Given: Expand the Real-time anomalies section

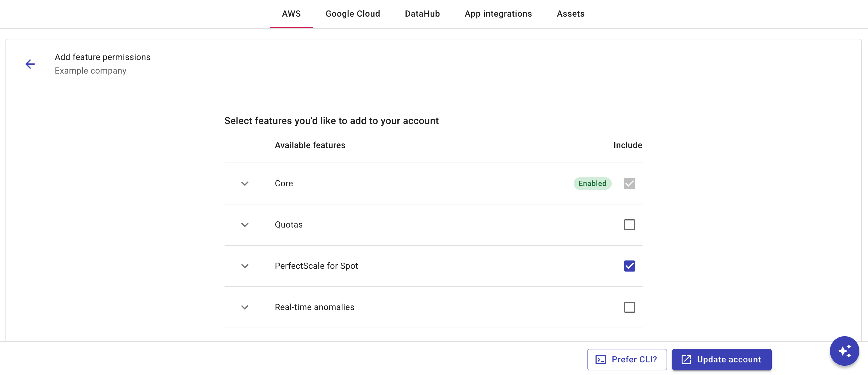Looking at the screenshot, I should pyautogui.click(x=245, y=307).
